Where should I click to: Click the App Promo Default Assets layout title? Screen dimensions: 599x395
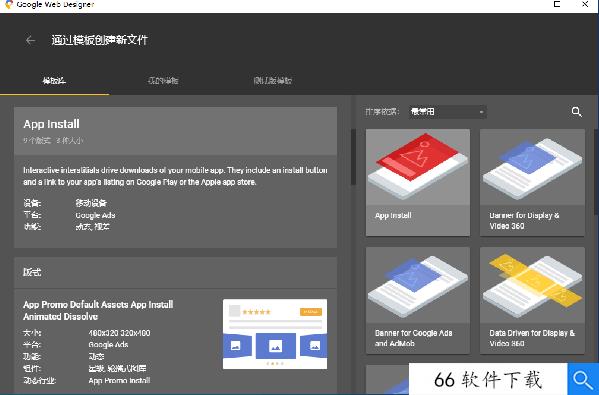[x=98, y=311]
